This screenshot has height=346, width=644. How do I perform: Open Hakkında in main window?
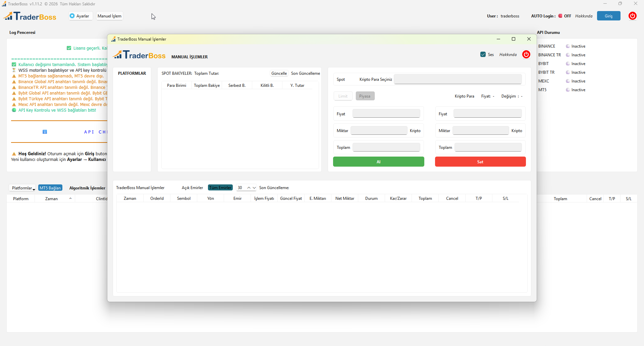click(584, 16)
